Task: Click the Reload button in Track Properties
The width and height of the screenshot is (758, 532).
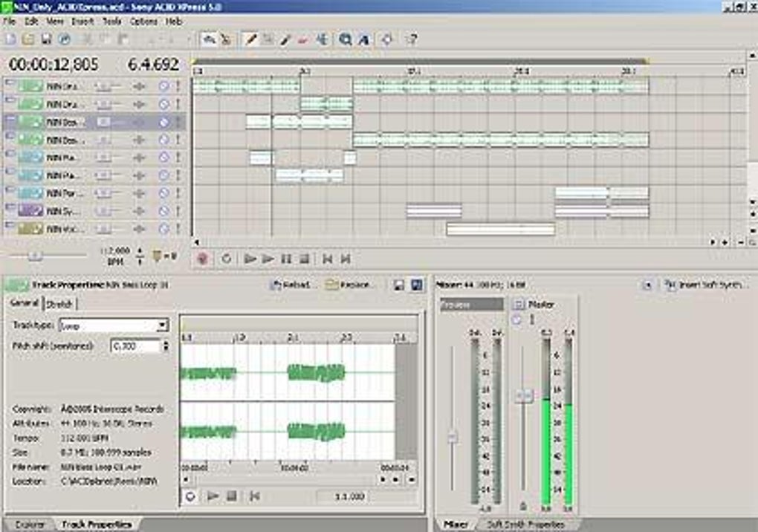Action: (x=295, y=285)
